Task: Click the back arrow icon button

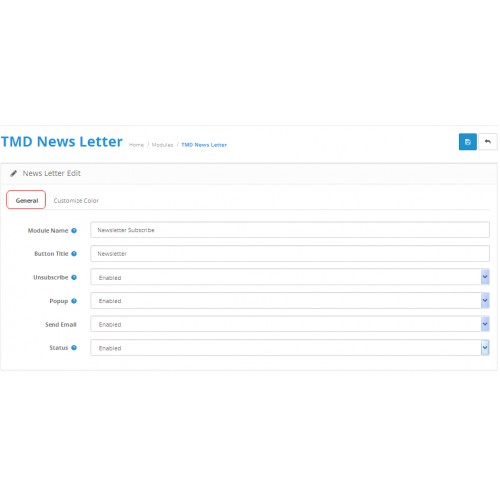Action: click(x=488, y=142)
